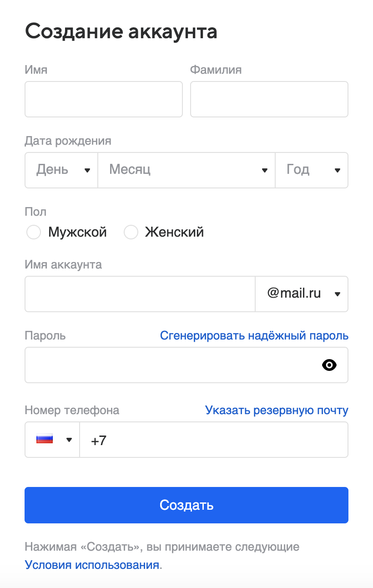Viewport: 373px width, 588px height.
Task: Expand the @mail.ru domain selector
Action: click(302, 294)
